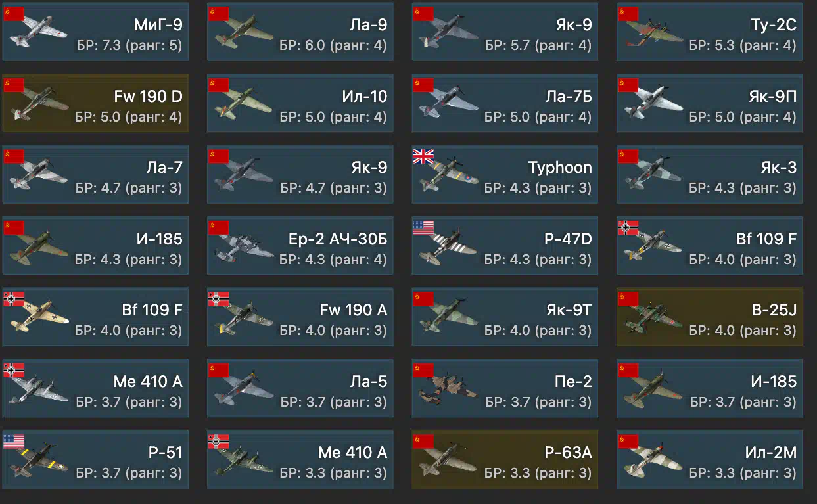The width and height of the screenshot is (817, 504).
Task: Select the Ла-9 vehicle card
Action: click(300, 32)
